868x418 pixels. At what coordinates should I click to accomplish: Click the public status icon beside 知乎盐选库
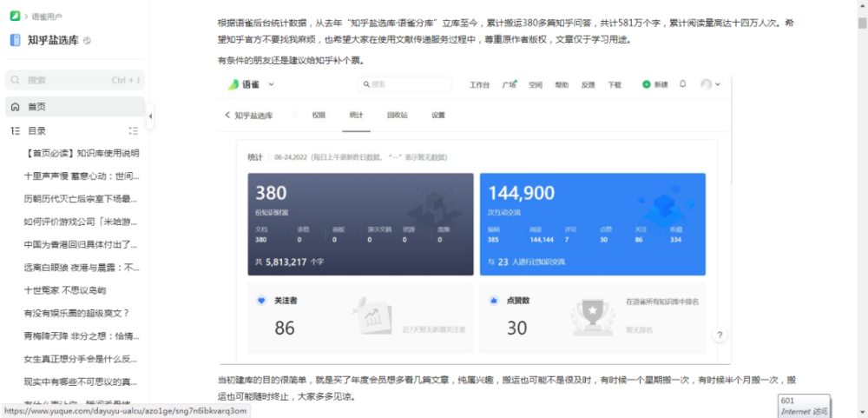click(87, 41)
